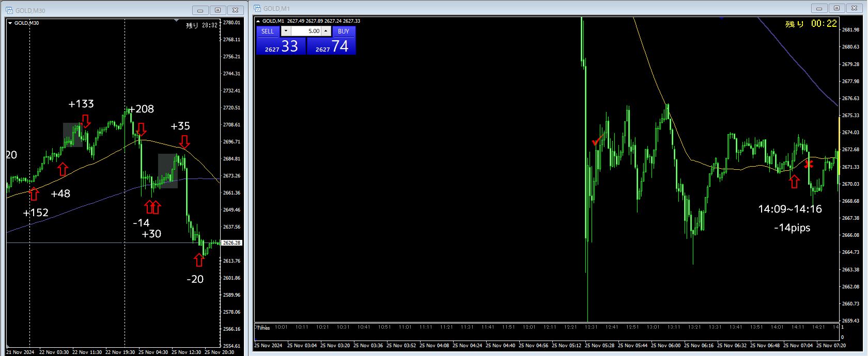Click the chart shift triangle in GOLD,M30

coord(177,21)
